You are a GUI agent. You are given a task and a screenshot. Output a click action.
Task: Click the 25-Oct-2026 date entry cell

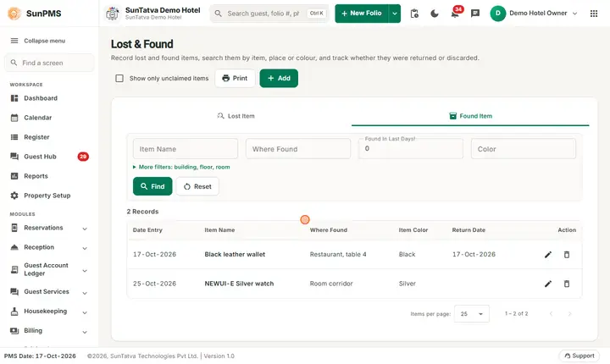tap(154, 284)
